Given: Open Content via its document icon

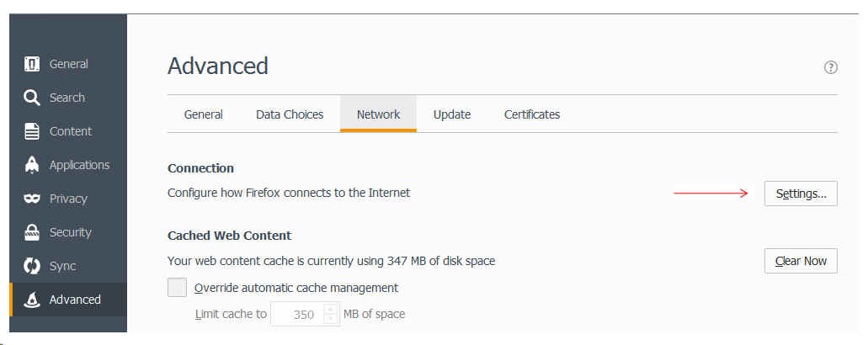Looking at the screenshot, I should coord(32,131).
